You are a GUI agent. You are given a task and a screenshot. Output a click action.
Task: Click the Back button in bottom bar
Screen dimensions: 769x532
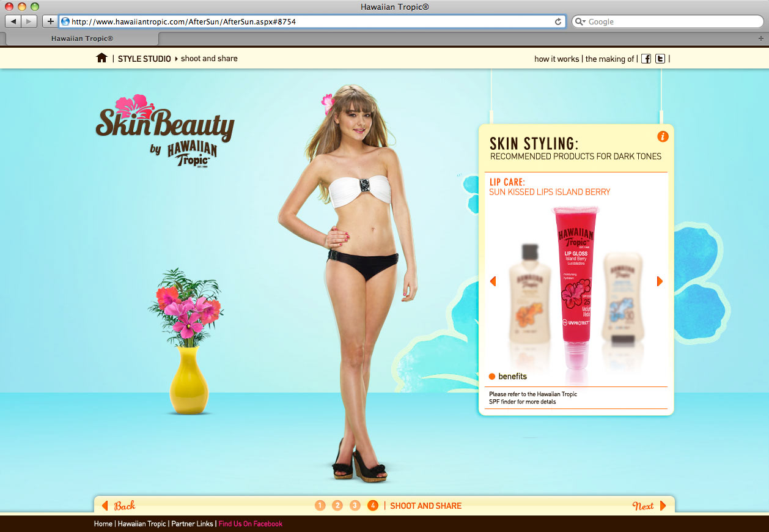tap(119, 506)
